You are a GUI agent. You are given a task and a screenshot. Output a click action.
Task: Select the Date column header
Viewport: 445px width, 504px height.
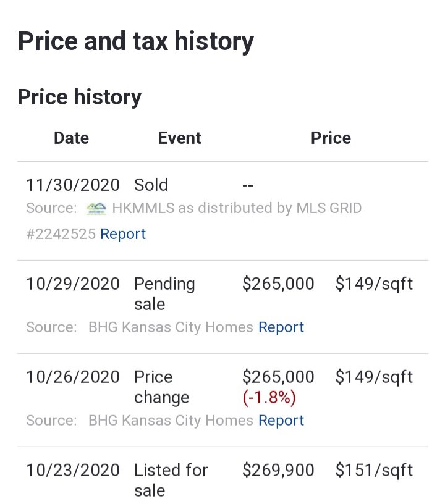coord(71,138)
